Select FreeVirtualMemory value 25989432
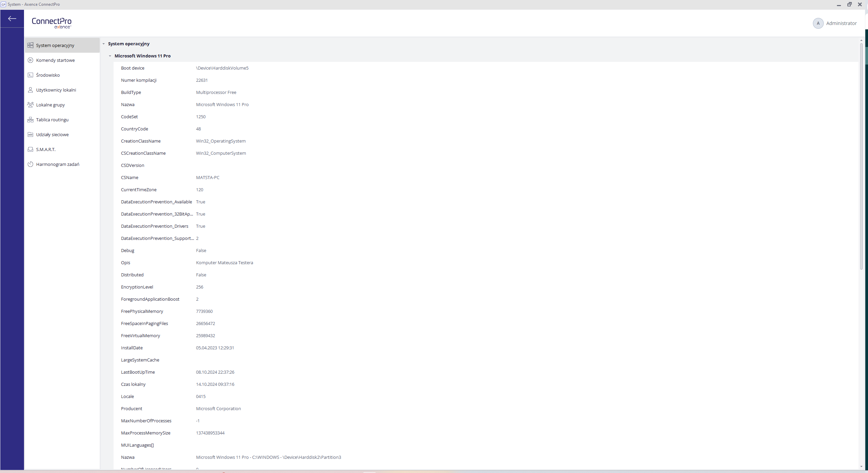Viewport: 868px width, 473px height. click(x=206, y=336)
